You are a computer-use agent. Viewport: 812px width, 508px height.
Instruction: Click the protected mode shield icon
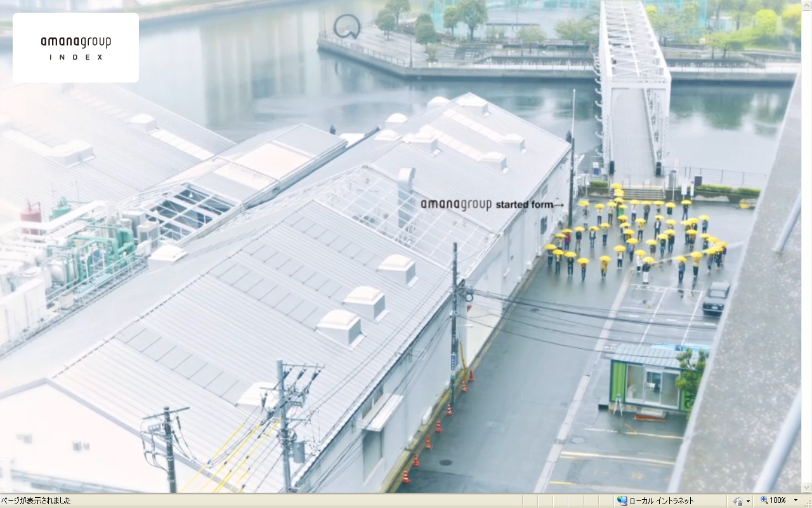pyautogui.click(x=738, y=501)
